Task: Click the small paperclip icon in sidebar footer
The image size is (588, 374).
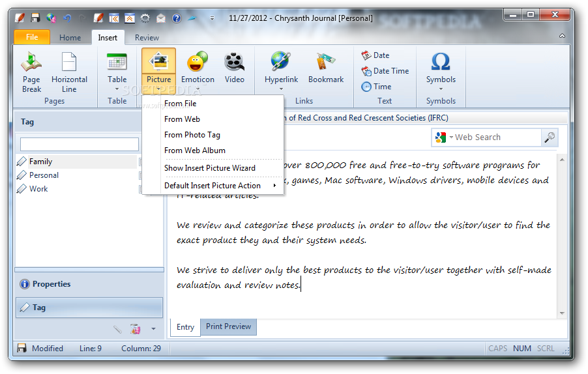Action: pos(118,329)
